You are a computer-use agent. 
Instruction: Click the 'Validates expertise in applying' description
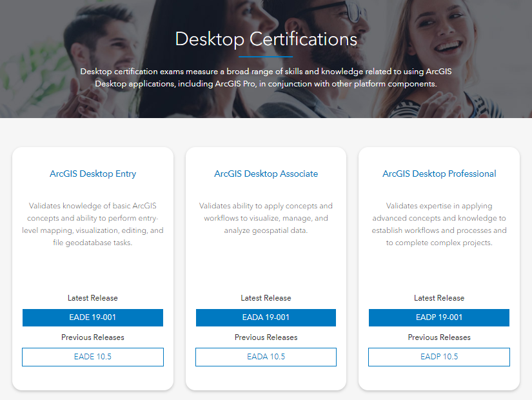tap(439, 224)
